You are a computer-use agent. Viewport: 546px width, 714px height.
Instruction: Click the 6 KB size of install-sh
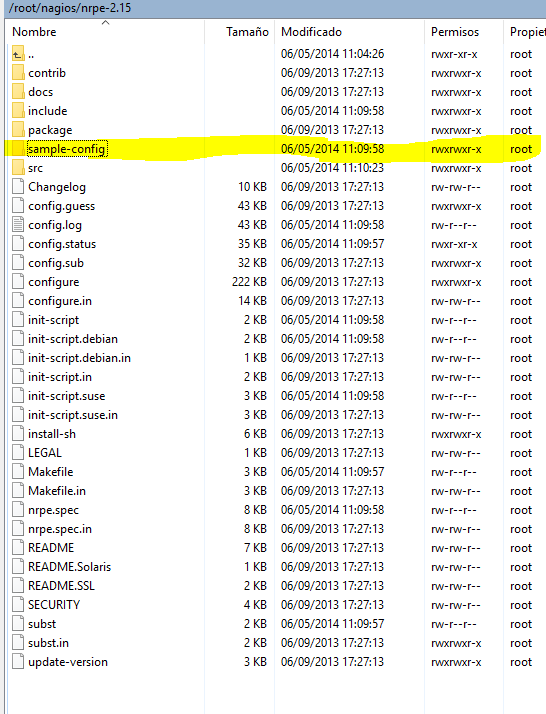pyautogui.click(x=255, y=434)
